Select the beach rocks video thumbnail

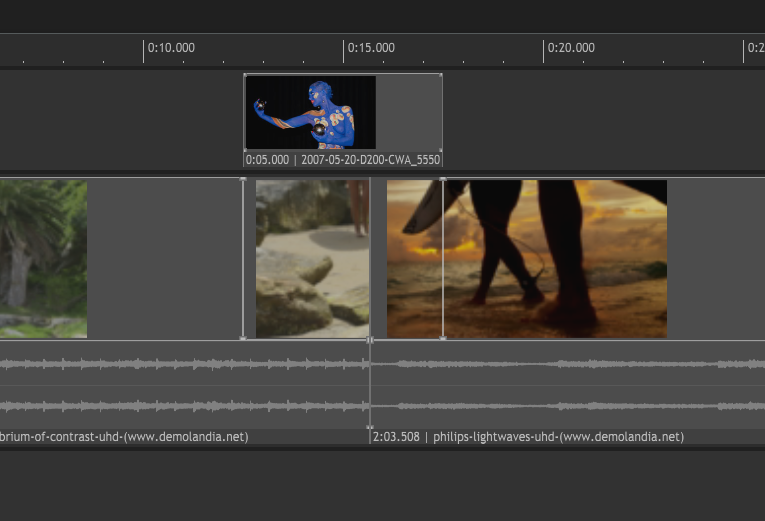tap(312, 259)
